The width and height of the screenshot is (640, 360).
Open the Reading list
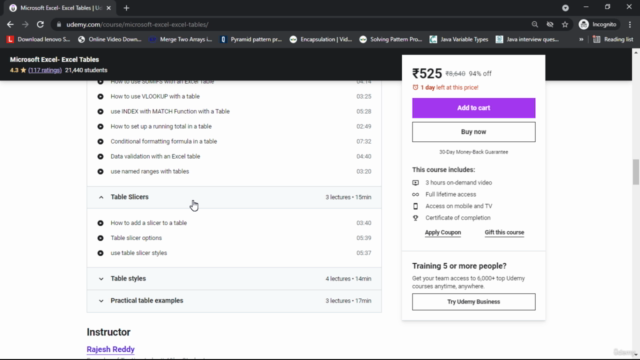click(613, 40)
